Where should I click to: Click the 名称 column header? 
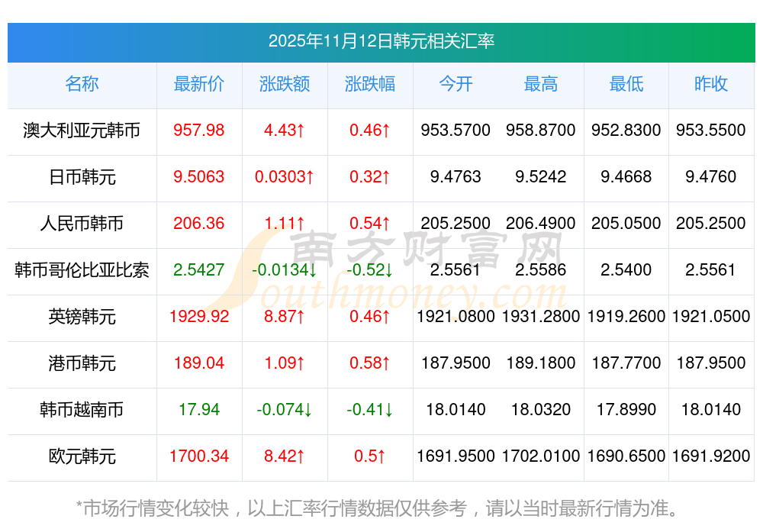pos(82,84)
